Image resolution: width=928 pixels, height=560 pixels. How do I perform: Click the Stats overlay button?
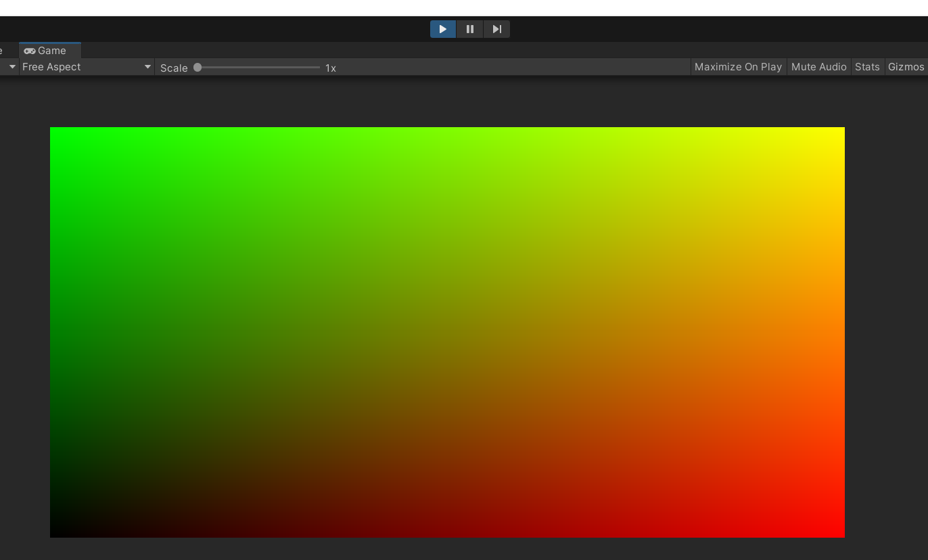(867, 66)
